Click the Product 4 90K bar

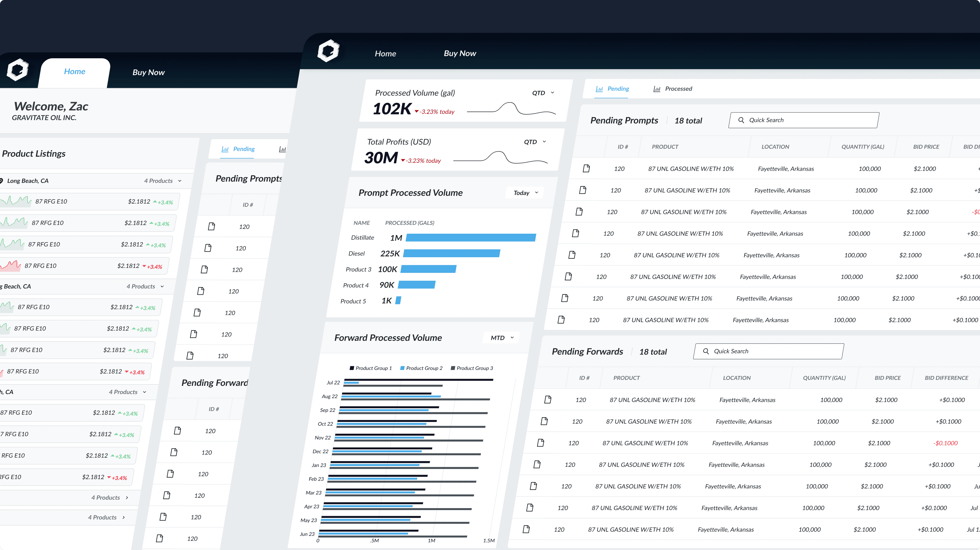[416, 285]
